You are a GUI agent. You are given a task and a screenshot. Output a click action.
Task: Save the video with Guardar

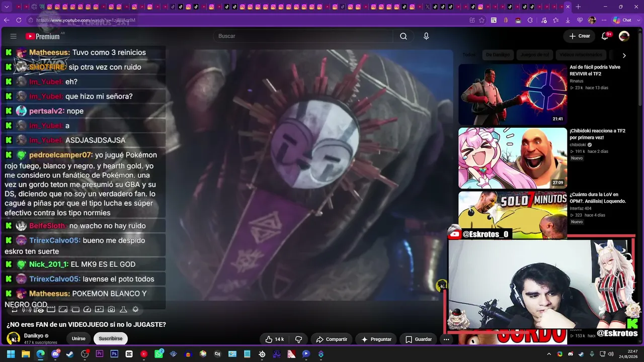coord(419,339)
